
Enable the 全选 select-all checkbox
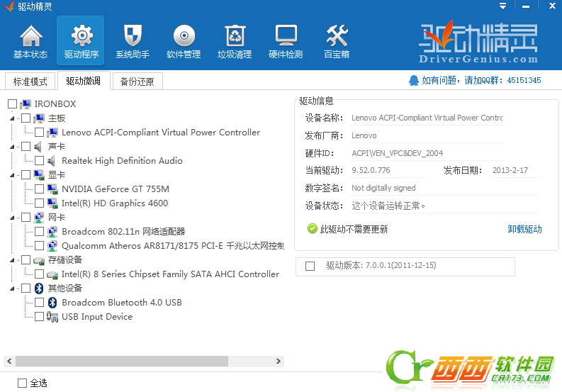pos(22,383)
